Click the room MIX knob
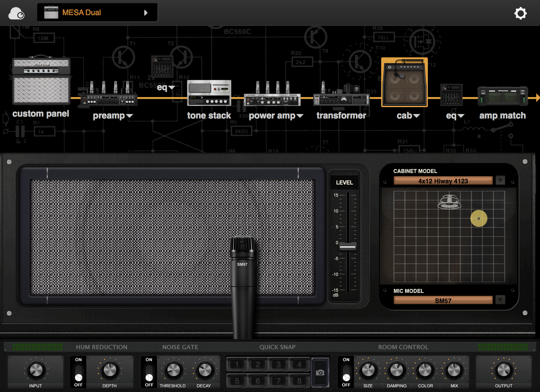Viewport: 540px width, 392px height. click(x=454, y=370)
